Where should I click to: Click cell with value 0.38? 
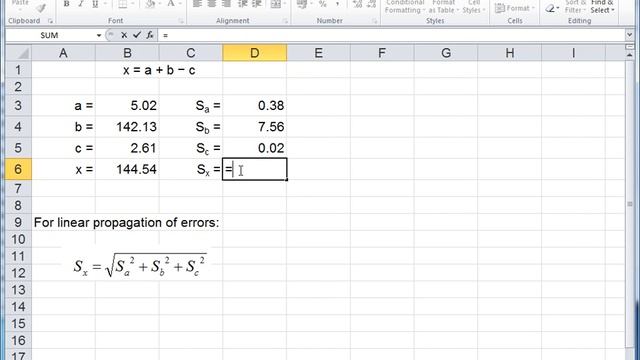255,106
